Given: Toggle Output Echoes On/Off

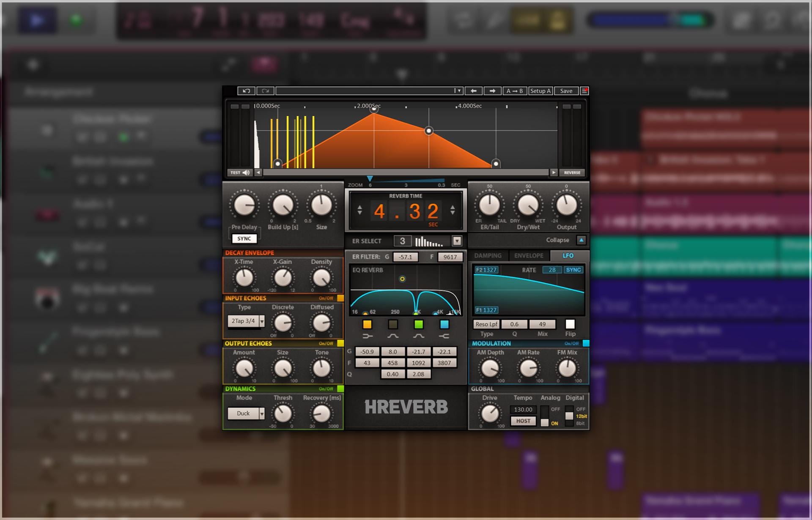Looking at the screenshot, I should click(x=340, y=343).
